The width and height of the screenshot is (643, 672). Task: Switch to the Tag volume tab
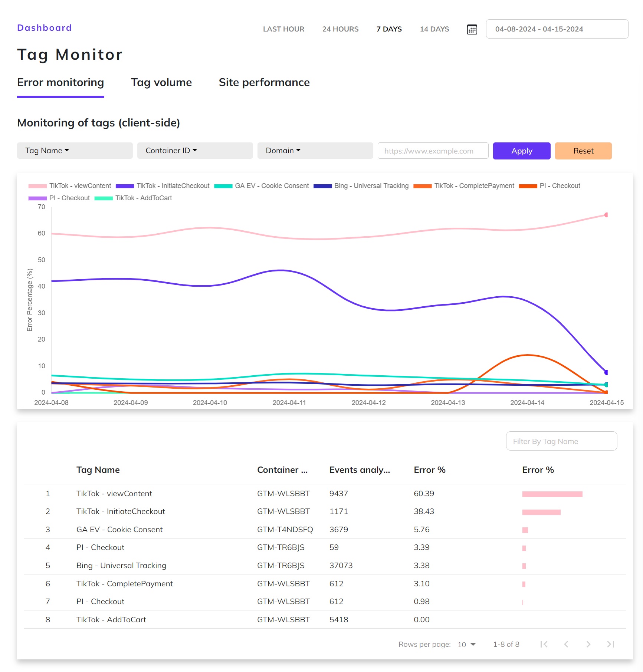tap(161, 82)
